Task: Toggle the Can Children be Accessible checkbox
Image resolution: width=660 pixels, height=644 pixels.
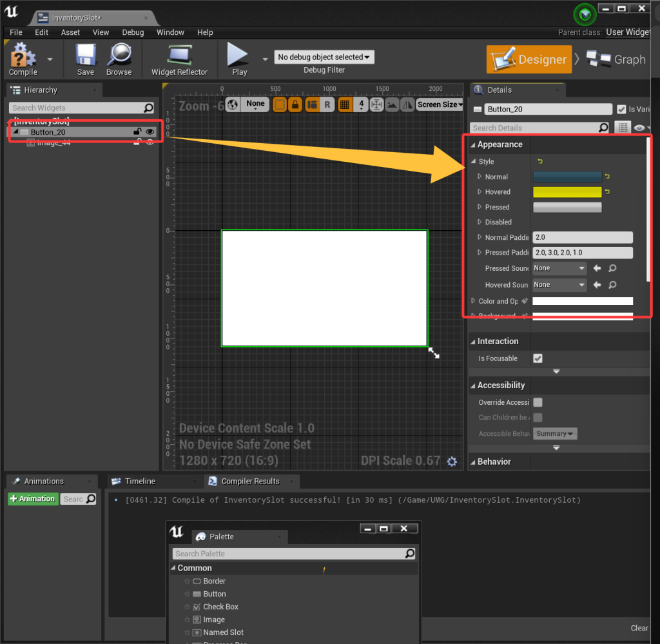Action: 538,418
